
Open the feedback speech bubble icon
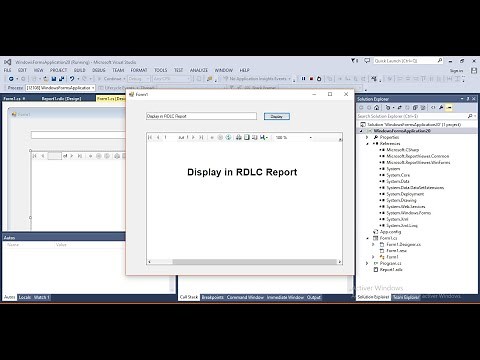tap(367, 61)
